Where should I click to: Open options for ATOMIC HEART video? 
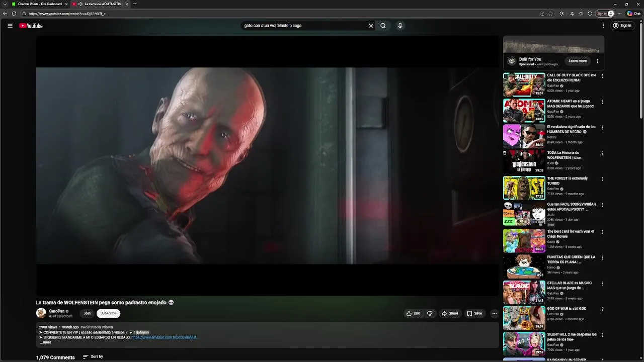point(602,102)
